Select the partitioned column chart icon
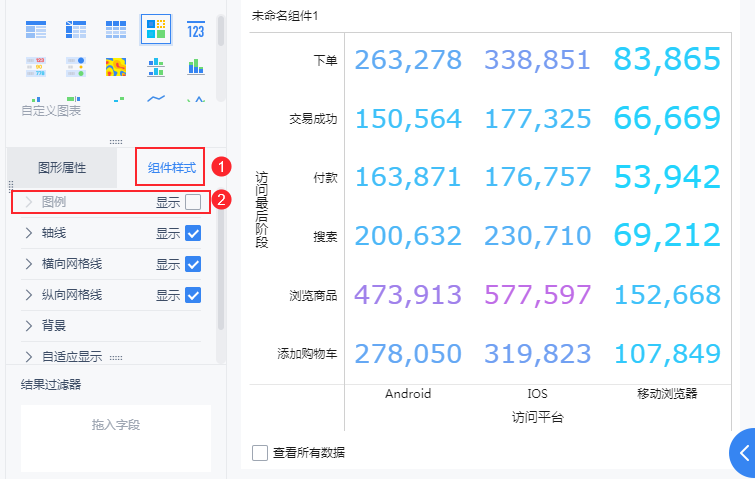This screenshot has height=479, width=755. pos(156,67)
